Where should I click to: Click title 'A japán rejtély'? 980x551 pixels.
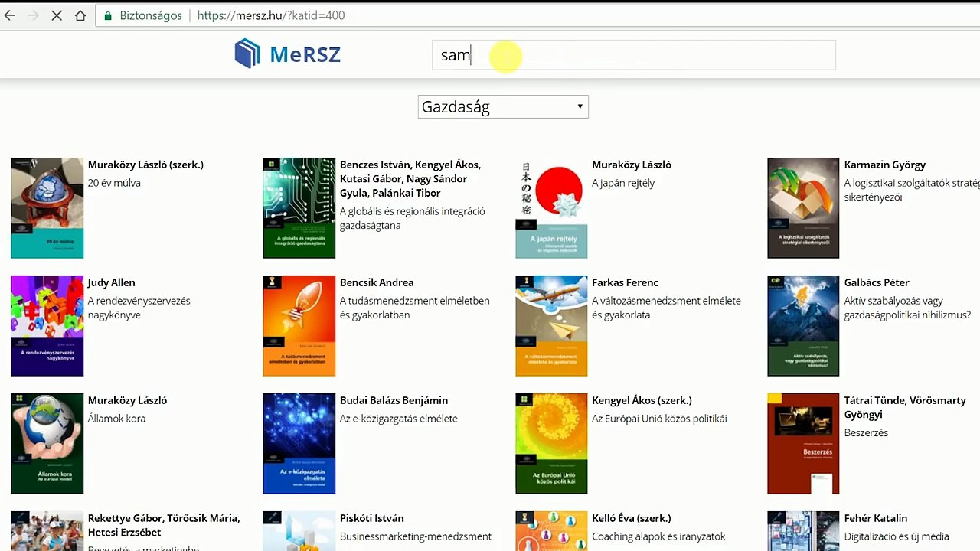tap(623, 183)
